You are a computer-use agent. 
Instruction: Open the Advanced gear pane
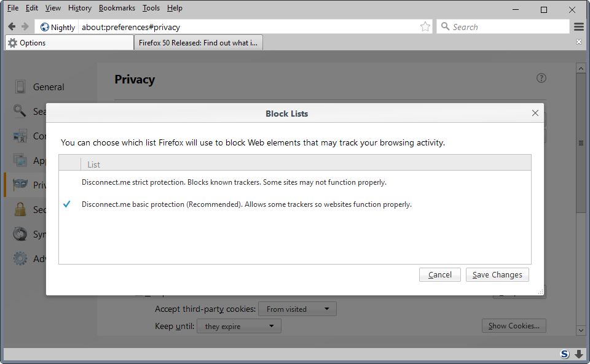coord(20,258)
